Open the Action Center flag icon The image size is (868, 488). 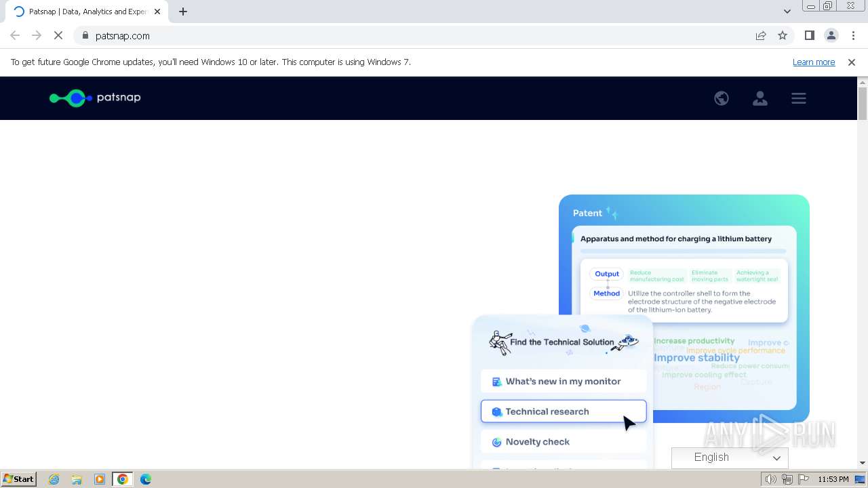tap(804, 479)
